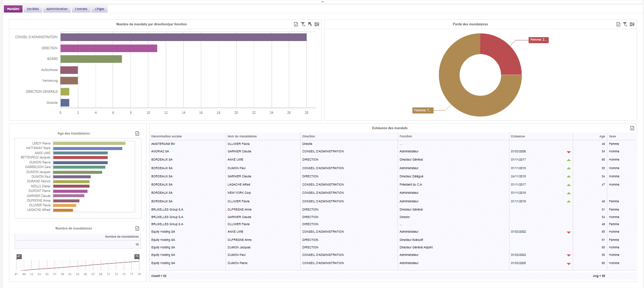Clear filter on Parité des mandataires chart

625,24
